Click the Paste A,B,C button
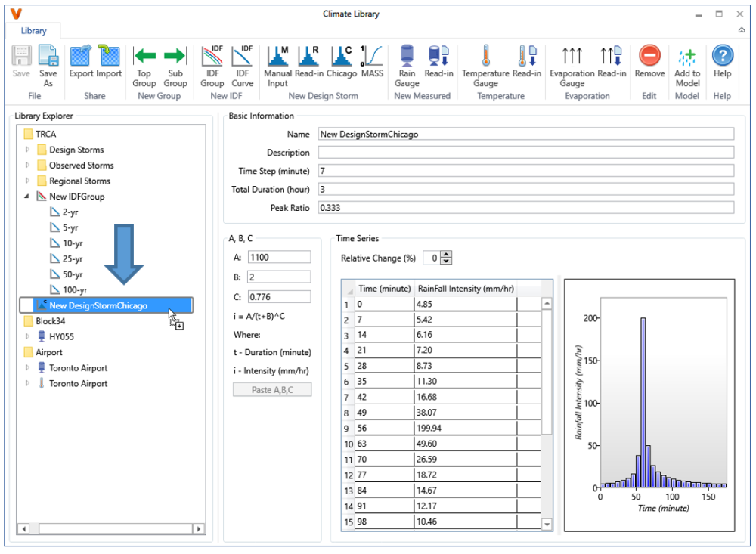The width and height of the screenshot is (756, 554). point(272,389)
